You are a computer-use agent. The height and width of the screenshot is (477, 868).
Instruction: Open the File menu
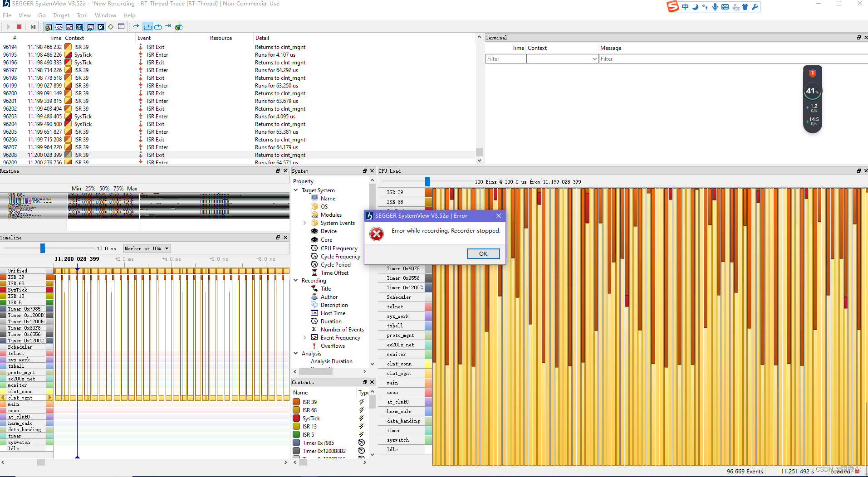pos(7,15)
